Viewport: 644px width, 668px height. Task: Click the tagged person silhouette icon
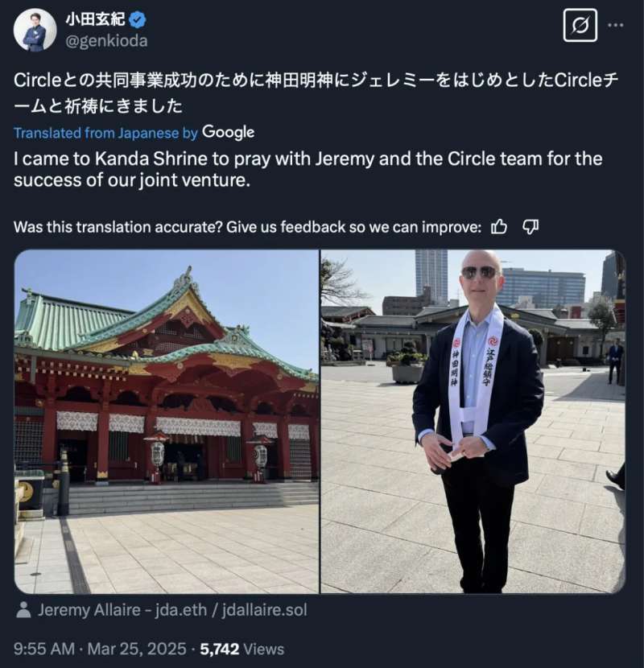click(23, 610)
